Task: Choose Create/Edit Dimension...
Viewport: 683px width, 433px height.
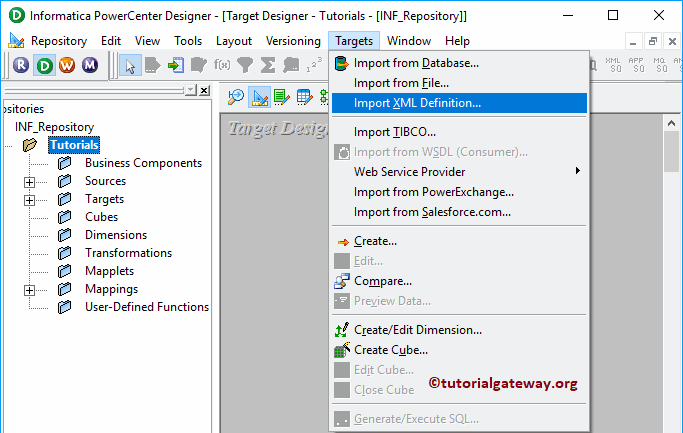Action: pyautogui.click(x=460, y=330)
